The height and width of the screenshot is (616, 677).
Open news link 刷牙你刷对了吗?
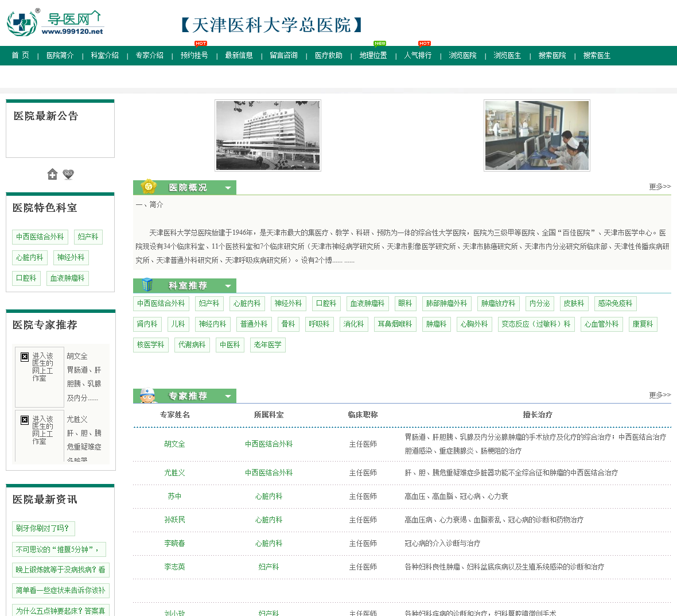coord(43,528)
